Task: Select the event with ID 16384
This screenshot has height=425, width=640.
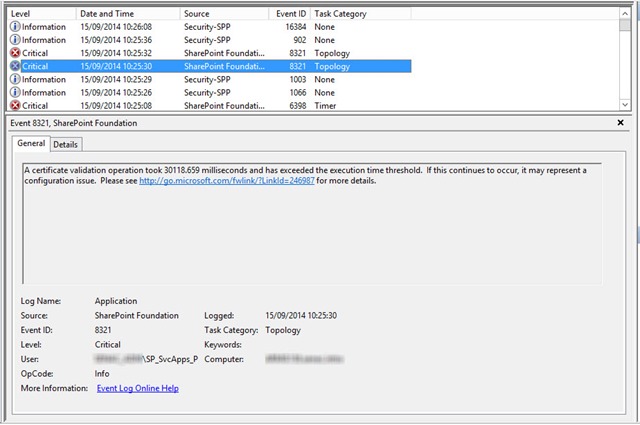Action: point(210,27)
